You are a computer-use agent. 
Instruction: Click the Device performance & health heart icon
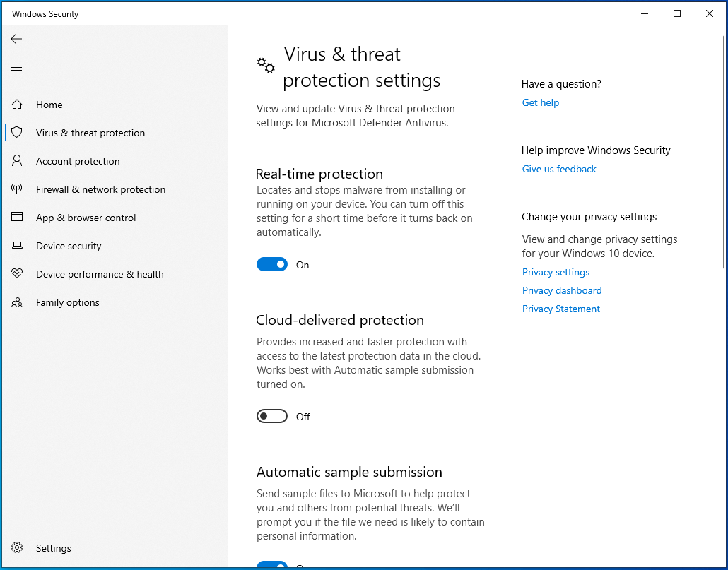tap(17, 274)
